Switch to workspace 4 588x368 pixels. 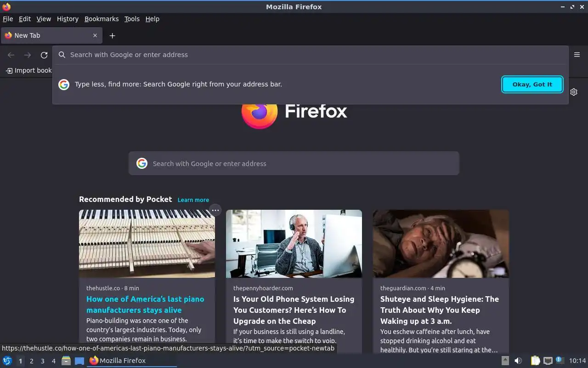[x=53, y=361]
